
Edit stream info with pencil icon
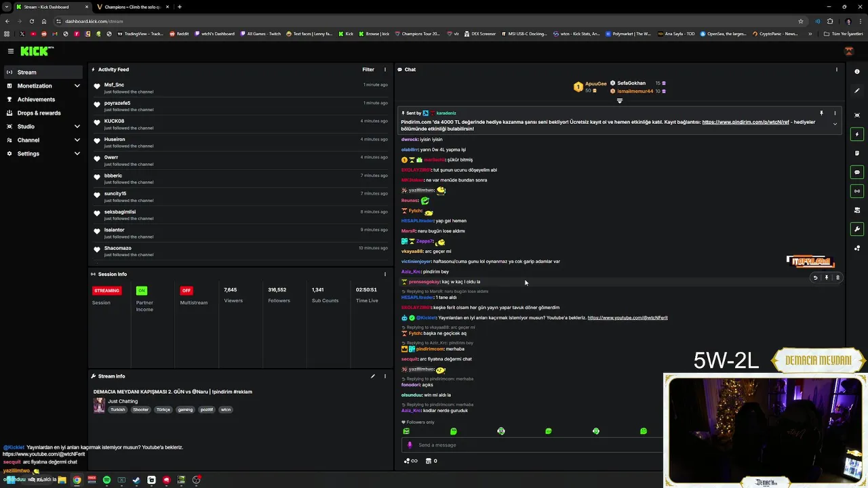tap(372, 376)
